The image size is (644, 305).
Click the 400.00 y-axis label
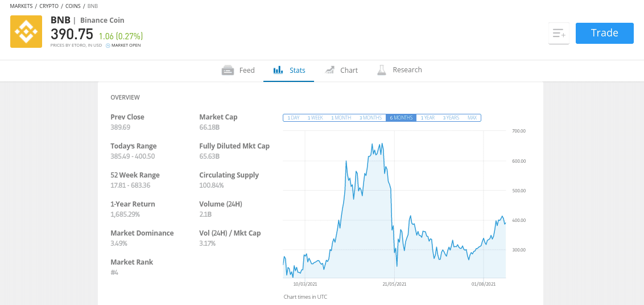(519, 220)
